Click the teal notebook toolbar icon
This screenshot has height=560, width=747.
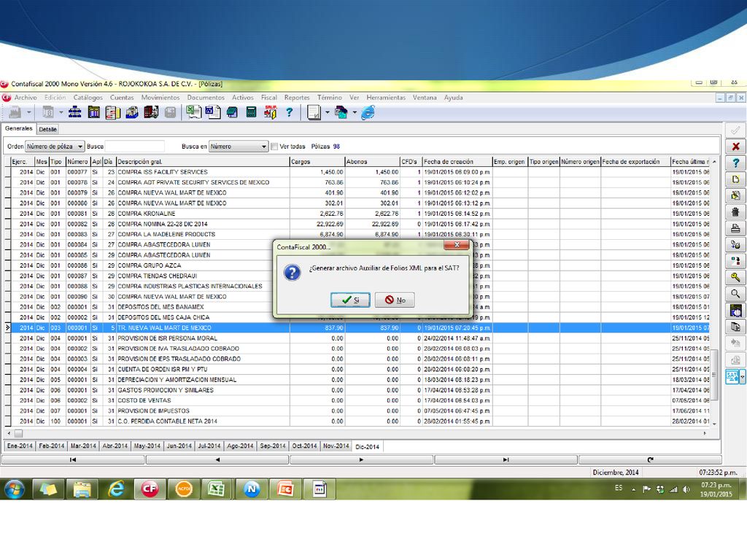(x=232, y=113)
